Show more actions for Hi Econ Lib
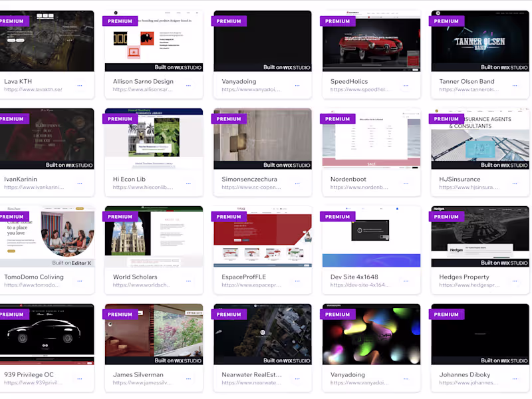The width and height of the screenshot is (532, 399). click(188, 184)
